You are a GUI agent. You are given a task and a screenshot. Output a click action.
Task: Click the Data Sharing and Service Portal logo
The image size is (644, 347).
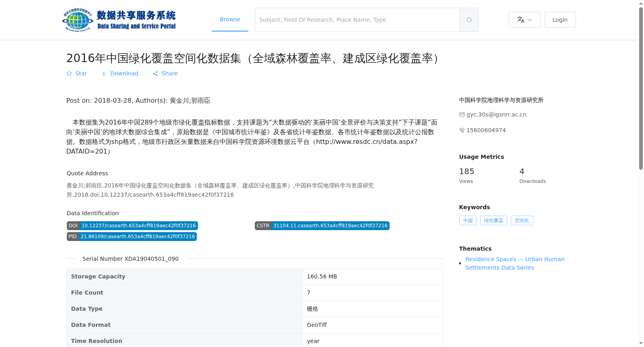coord(119,20)
